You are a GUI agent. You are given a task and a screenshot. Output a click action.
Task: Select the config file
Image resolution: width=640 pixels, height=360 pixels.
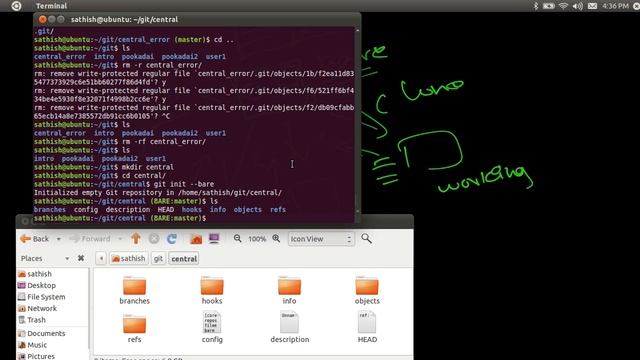point(212,327)
